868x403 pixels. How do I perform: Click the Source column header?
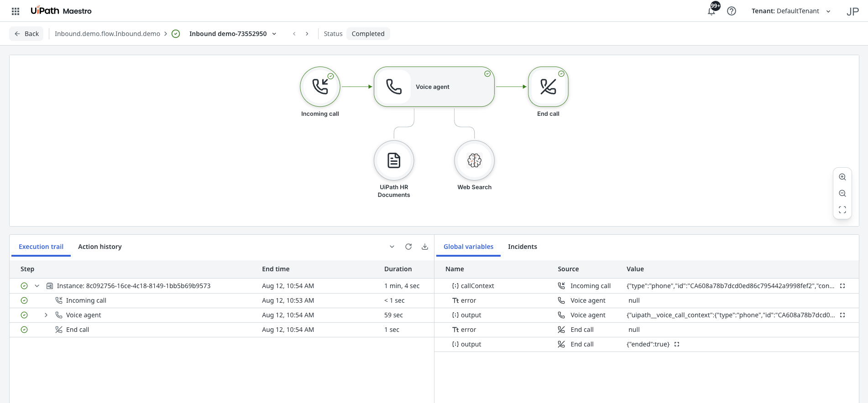pyautogui.click(x=568, y=269)
